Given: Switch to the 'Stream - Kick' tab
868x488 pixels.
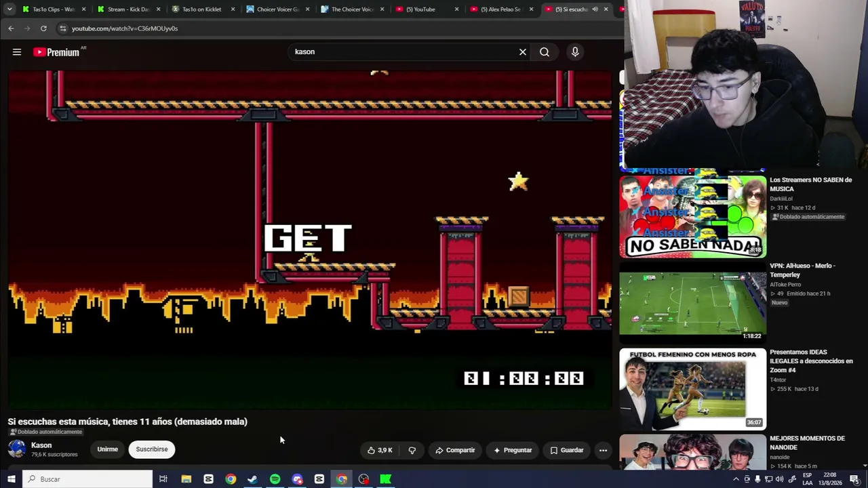Looking at the screenshot, I should pos(128,9).
